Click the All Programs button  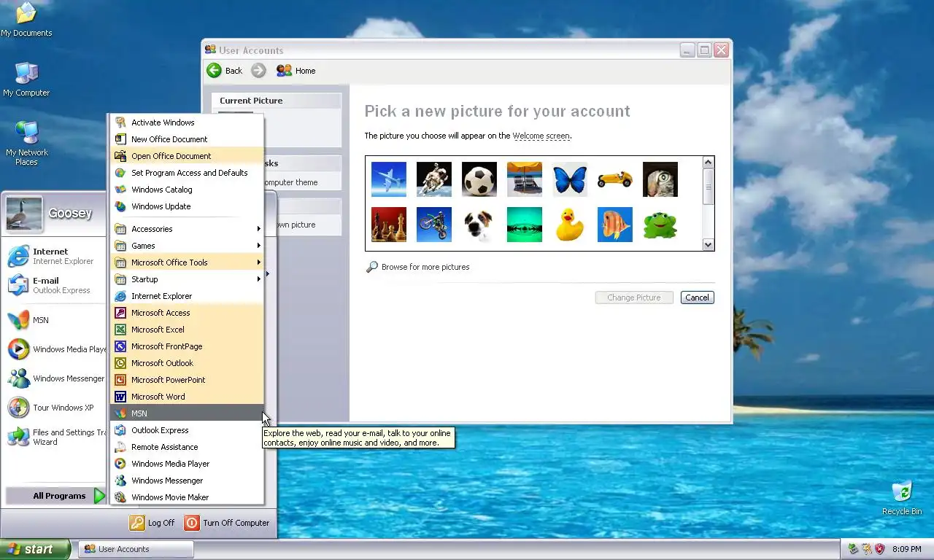pos(56,496)
